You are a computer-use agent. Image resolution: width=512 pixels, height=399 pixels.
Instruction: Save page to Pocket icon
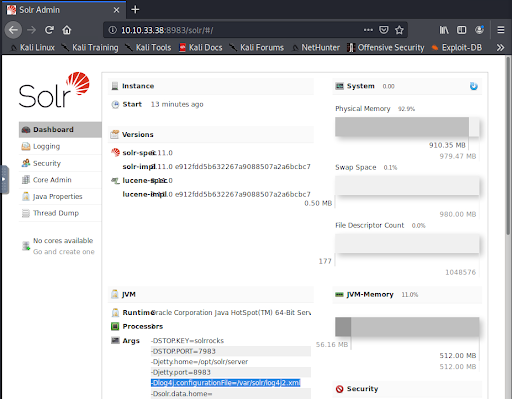[x=384, y=30]
